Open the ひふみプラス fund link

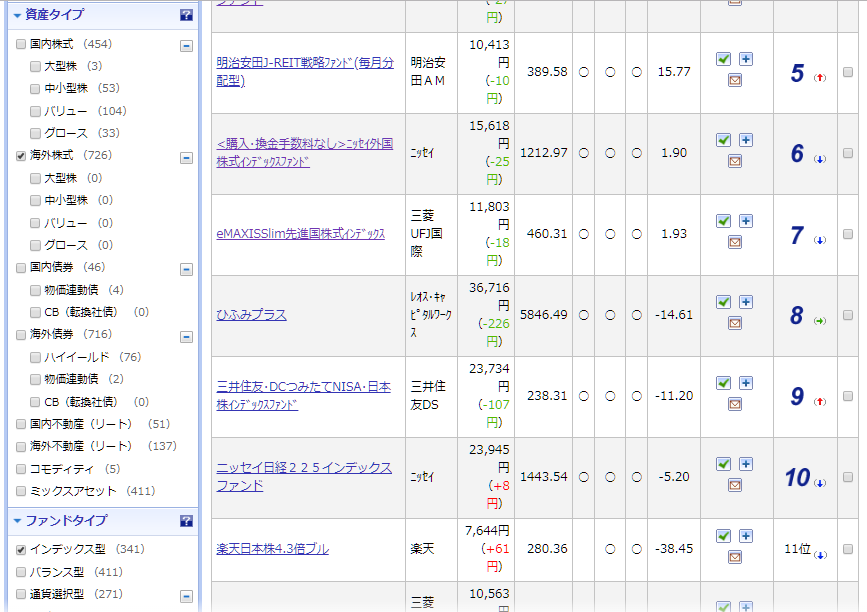tap(251, 315)
